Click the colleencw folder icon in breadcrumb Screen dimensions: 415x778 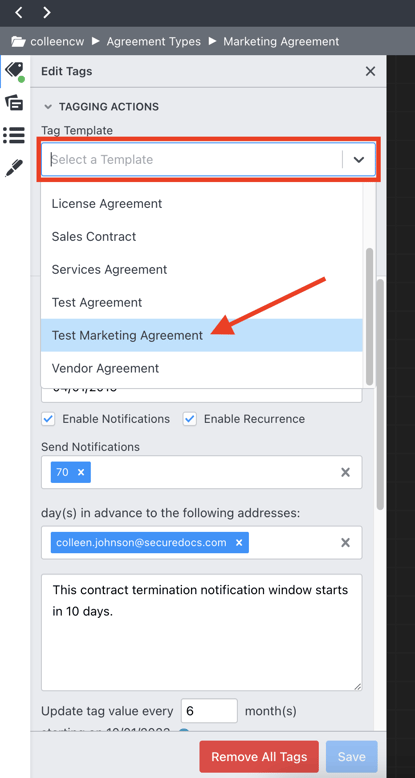point(18,42)
